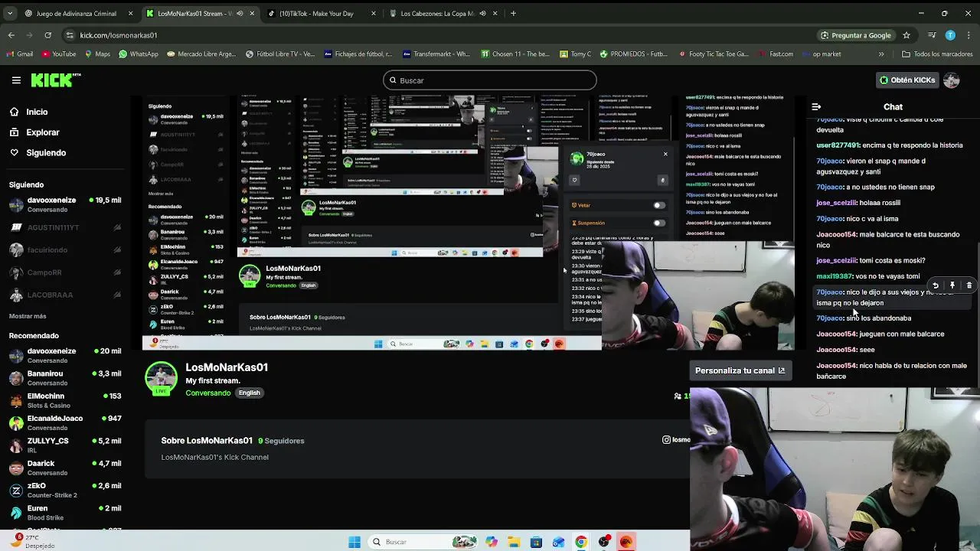Switch to Chrome in the taskbar
This screenshot has width=980, height=551.
[x=581, y=542]
